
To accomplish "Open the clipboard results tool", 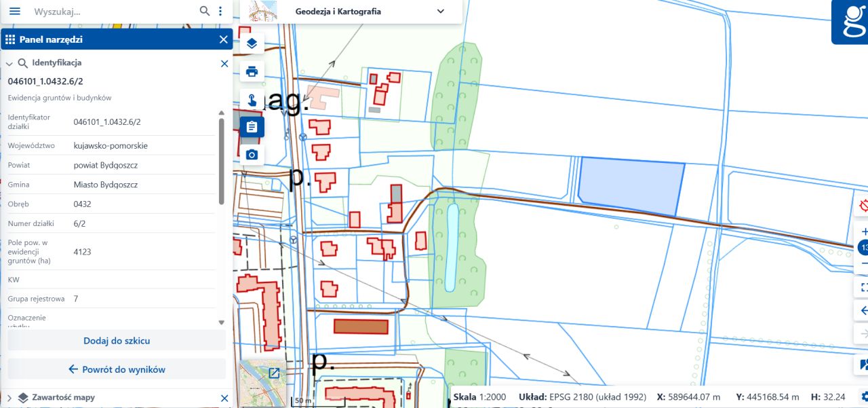I will (x=250, y=126).
